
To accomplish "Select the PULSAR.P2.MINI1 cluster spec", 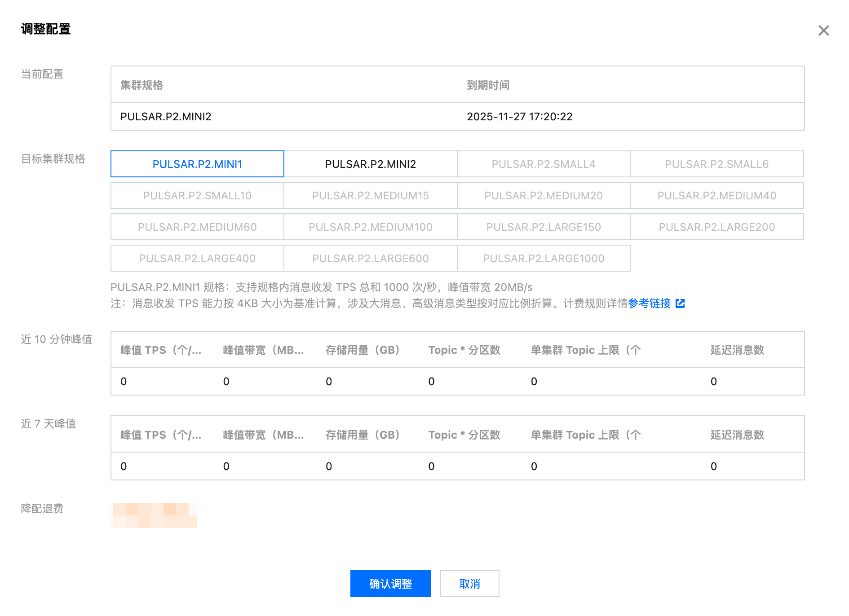I will pos(197,164).
